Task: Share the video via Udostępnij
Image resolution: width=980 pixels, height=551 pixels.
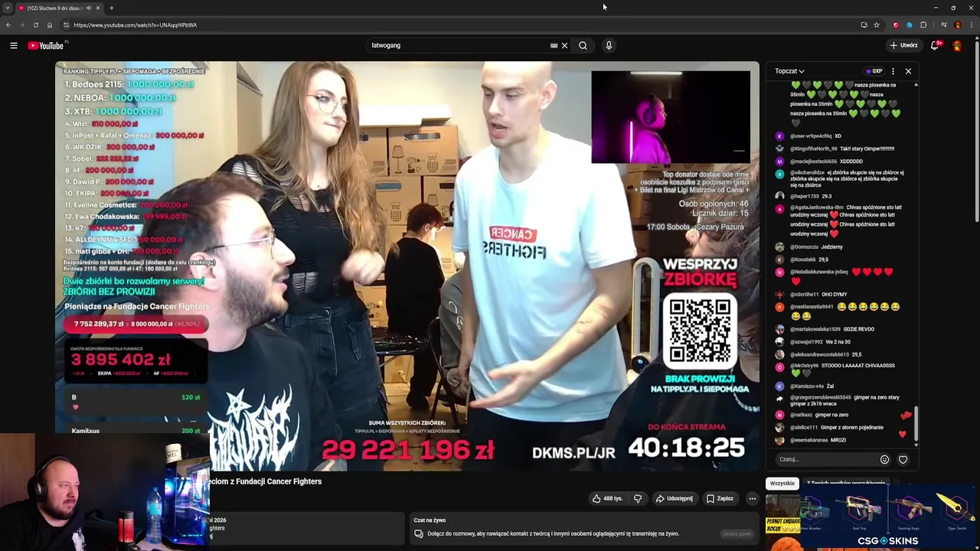Action: point(674,498)
